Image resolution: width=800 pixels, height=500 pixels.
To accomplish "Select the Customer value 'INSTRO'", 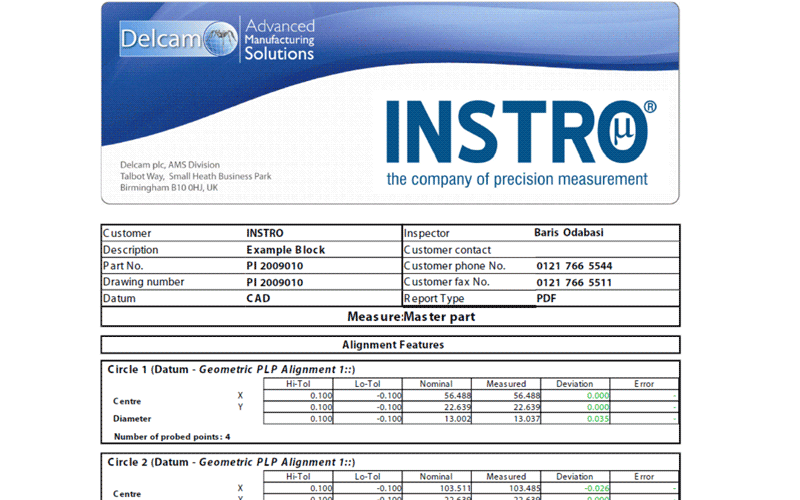I will tap(265, 233).
